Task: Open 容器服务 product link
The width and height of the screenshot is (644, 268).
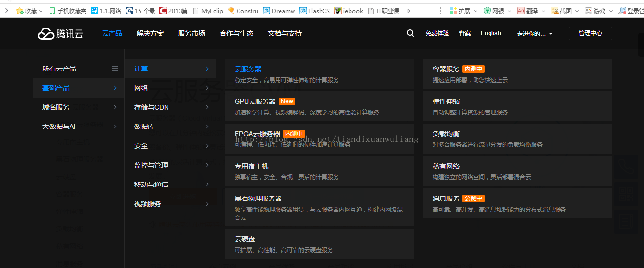Action: pyautogui.click(x=518, y=74)
